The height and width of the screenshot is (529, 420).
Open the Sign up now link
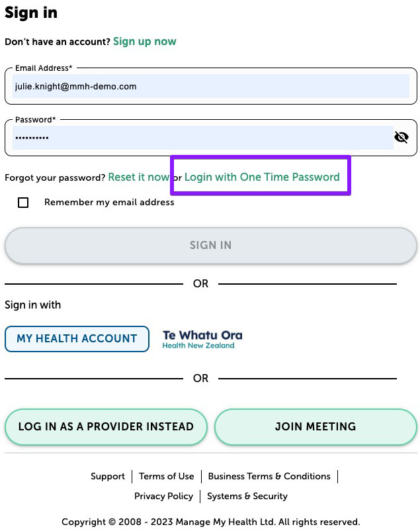click(145, 42)
